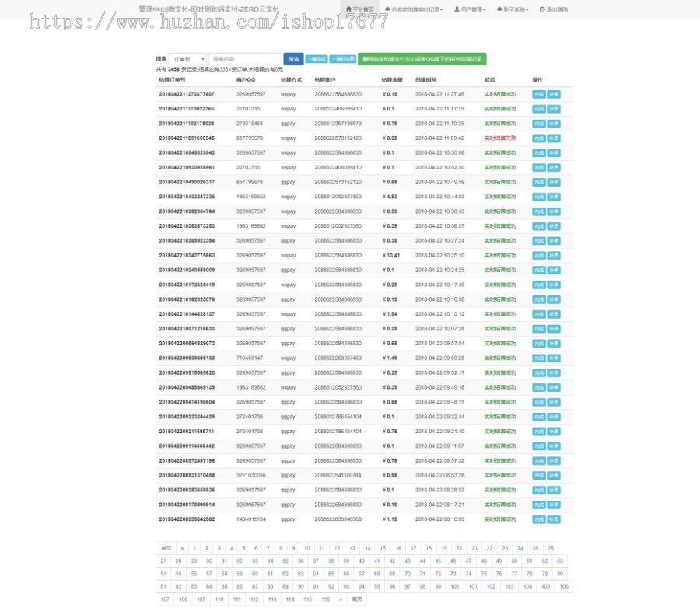Viewport: 700px width, 615px height.
Task: Go to the 尾页 last page link
Action: pos(357,599)
